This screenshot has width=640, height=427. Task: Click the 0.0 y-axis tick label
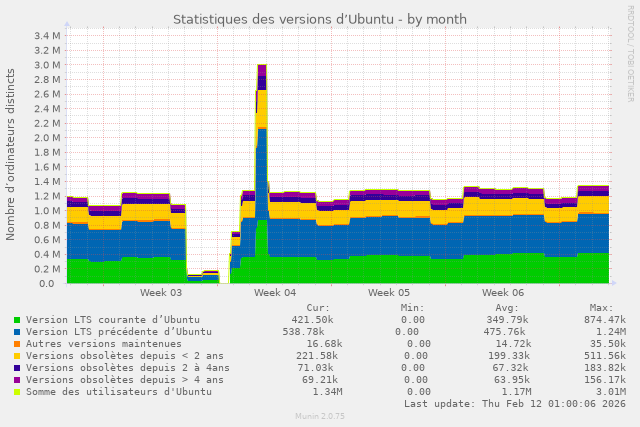[47, 283]
